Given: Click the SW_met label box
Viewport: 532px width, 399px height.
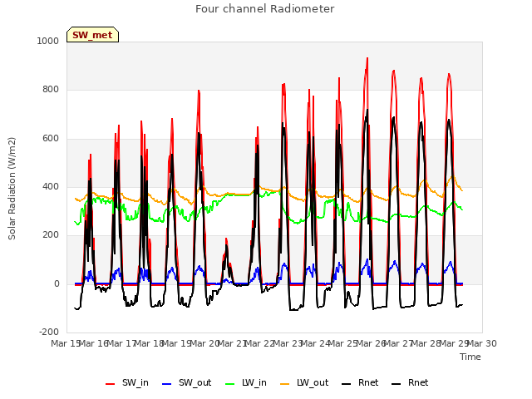Looking at the screenshot, I should tap(92, 35).
